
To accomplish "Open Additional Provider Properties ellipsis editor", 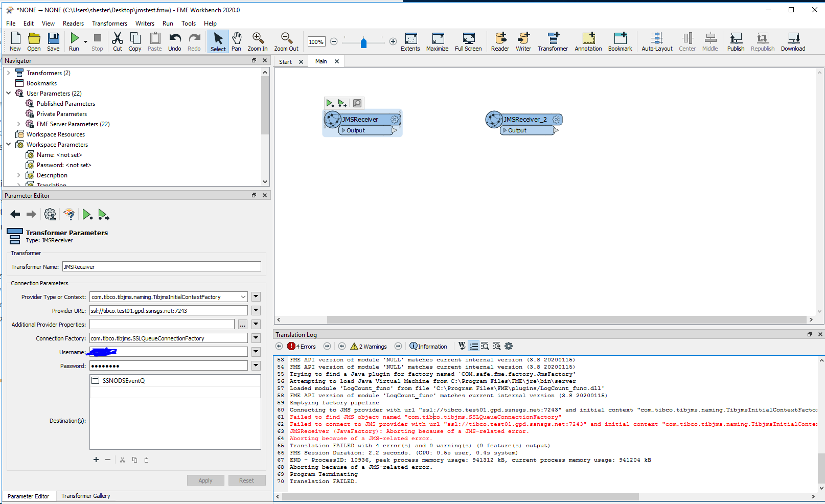I will [x=242, y=325].
